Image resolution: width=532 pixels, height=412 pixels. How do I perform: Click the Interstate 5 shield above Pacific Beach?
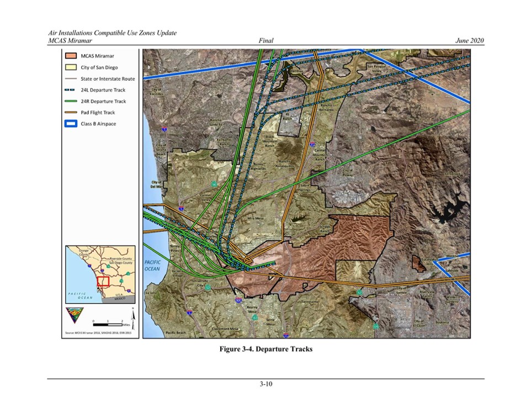(x=189, y=313)
